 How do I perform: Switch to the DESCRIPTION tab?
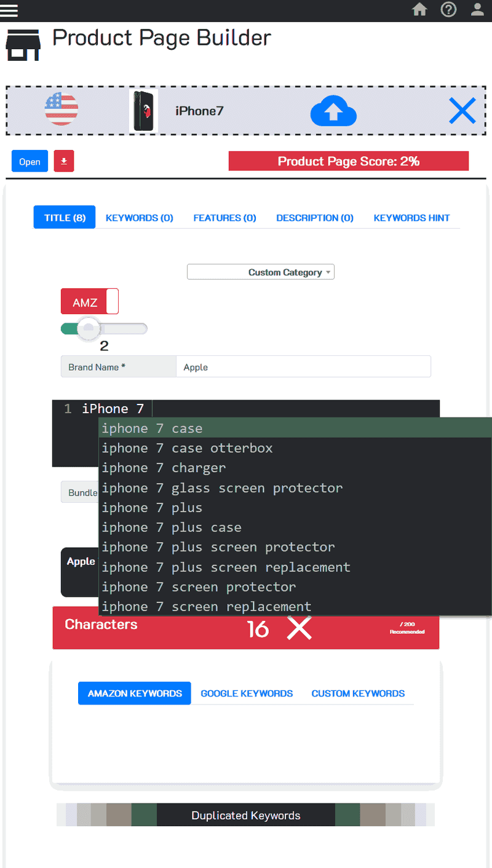coord(314,217)
